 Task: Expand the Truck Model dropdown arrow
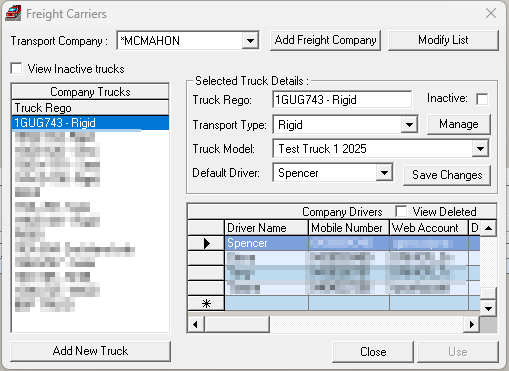click(480, 149)
